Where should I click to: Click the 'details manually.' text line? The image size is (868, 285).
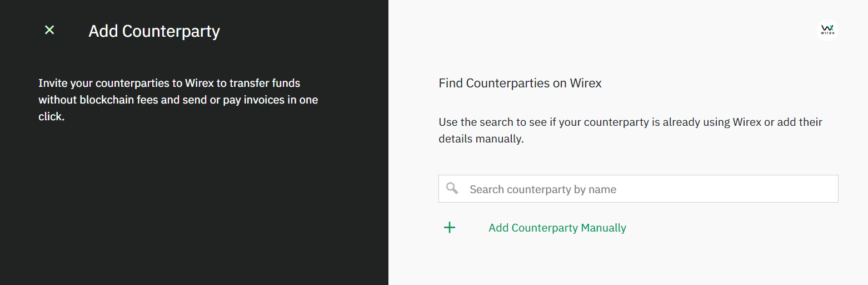(x=481, y=139)
